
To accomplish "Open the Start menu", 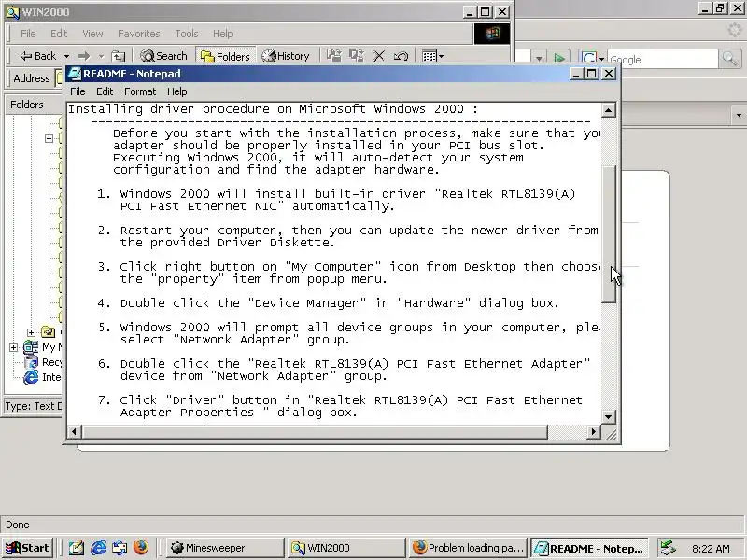I will [x=28, y=548].
